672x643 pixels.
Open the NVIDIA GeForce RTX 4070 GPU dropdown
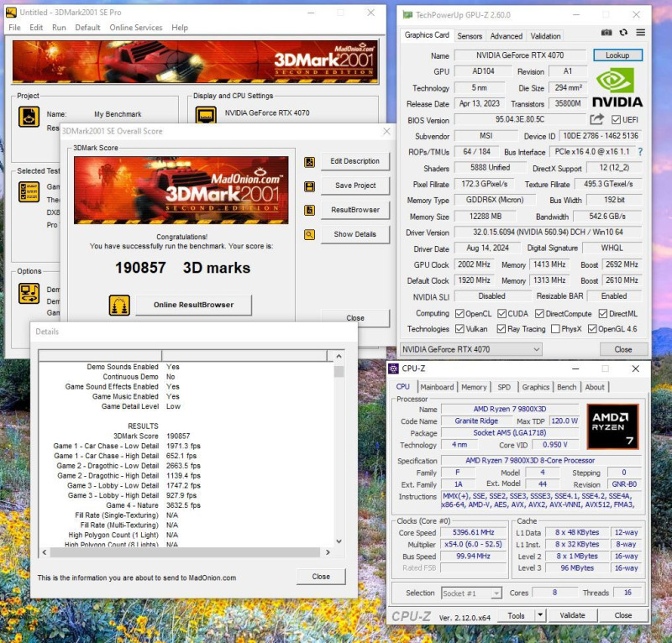click(x=470, y=349)
